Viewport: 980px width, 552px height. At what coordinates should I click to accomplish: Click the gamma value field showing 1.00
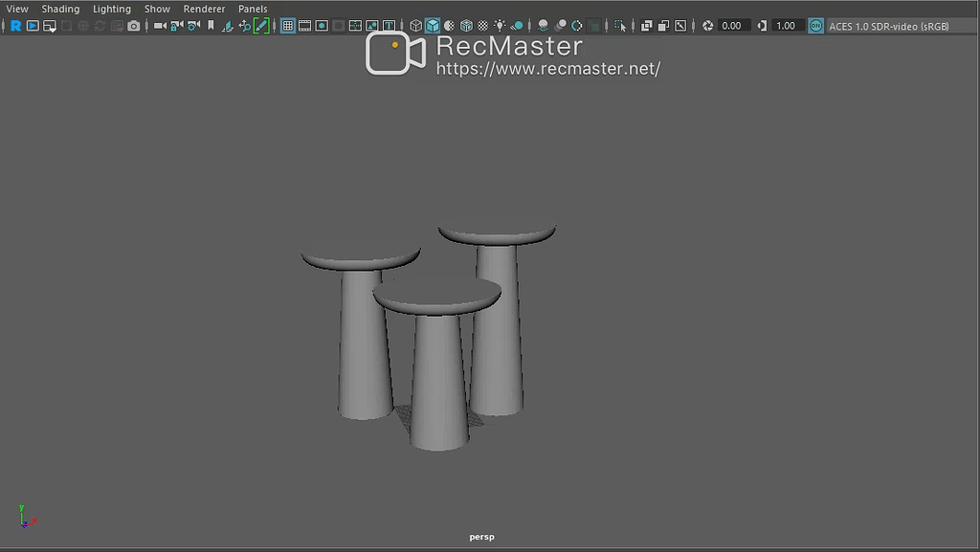[786, 26]
